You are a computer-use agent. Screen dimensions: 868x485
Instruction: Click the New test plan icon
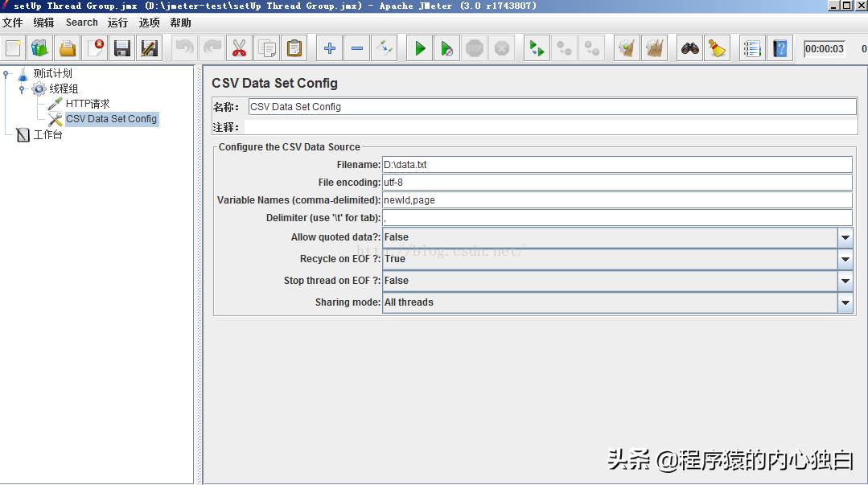point(13,48)
